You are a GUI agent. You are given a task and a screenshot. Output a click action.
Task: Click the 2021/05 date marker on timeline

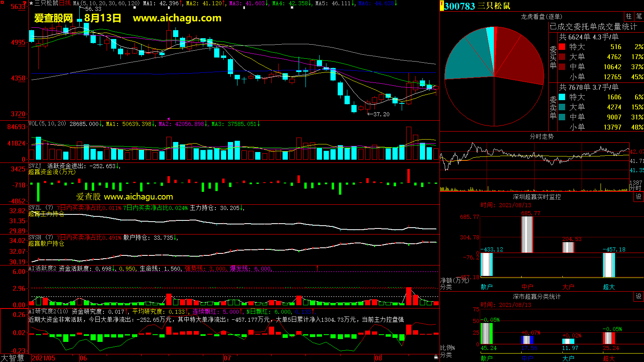click(x=43, y=358)
